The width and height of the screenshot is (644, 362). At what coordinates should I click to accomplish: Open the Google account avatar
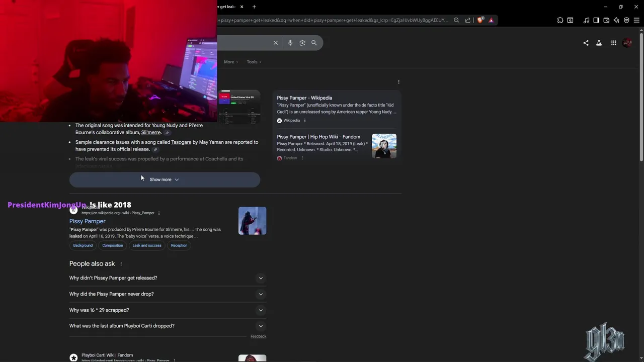(x=627, y=43)
